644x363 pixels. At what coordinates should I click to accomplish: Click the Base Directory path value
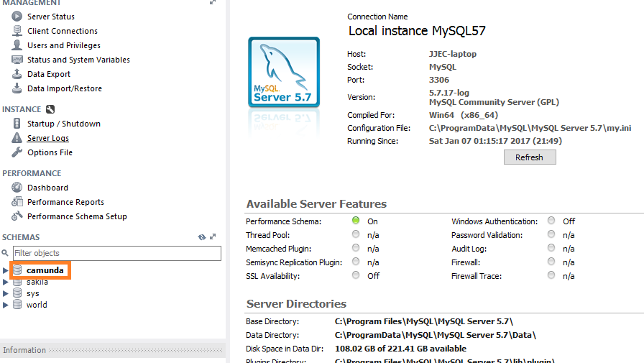tap(424, 321)
